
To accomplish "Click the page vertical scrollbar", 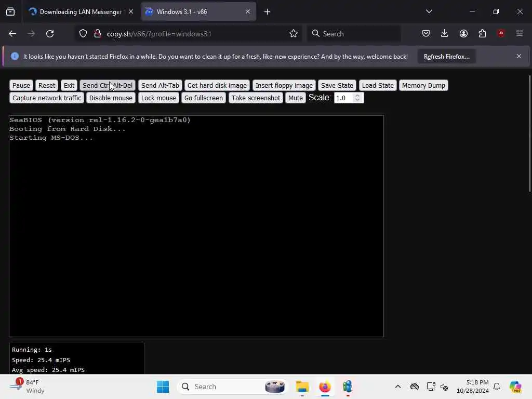I will click(529, 134).
